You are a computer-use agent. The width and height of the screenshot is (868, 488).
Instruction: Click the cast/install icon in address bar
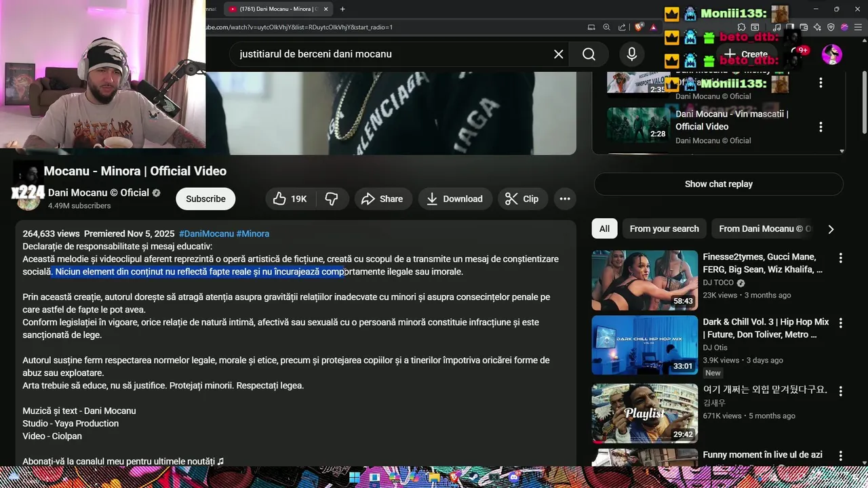click(x=591, y=27)
